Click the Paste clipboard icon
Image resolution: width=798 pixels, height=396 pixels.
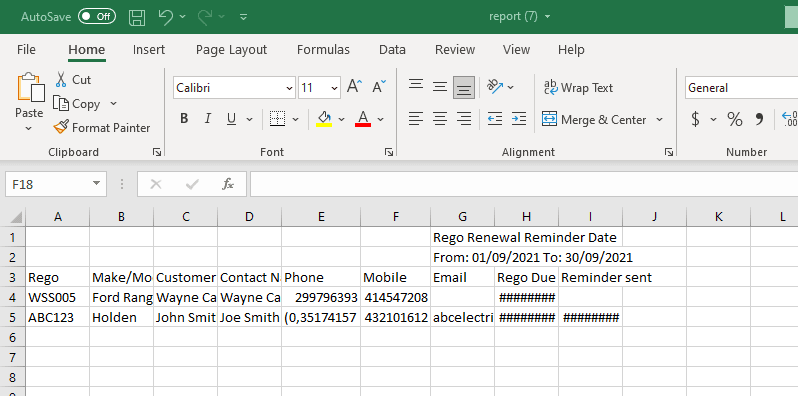coord(30,88)
